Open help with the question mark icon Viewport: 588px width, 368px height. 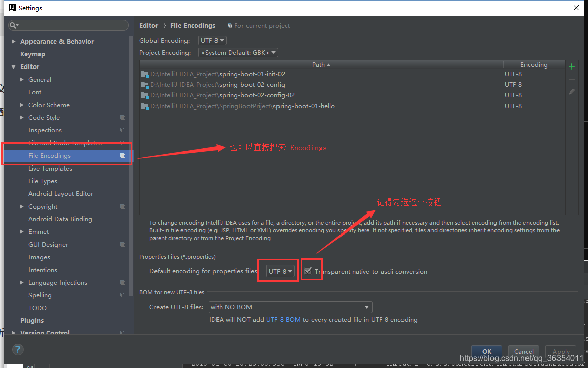coord(18,349)
